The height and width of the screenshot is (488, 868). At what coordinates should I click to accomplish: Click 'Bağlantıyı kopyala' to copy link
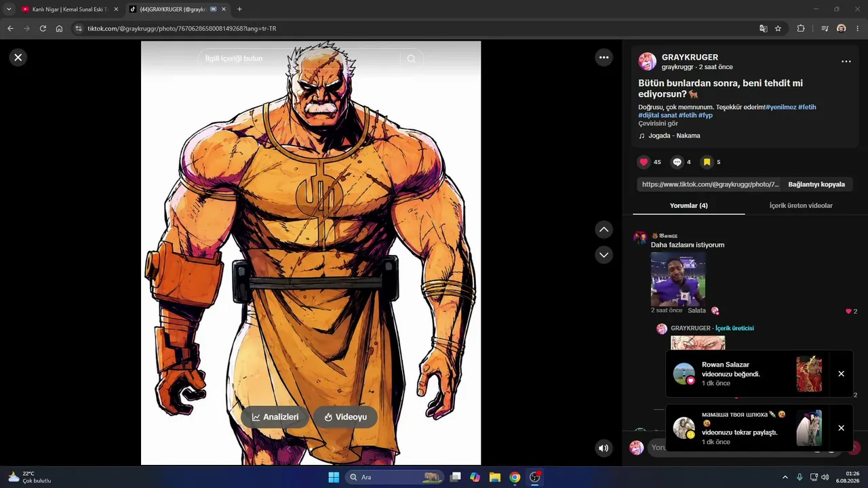point(816,184)
